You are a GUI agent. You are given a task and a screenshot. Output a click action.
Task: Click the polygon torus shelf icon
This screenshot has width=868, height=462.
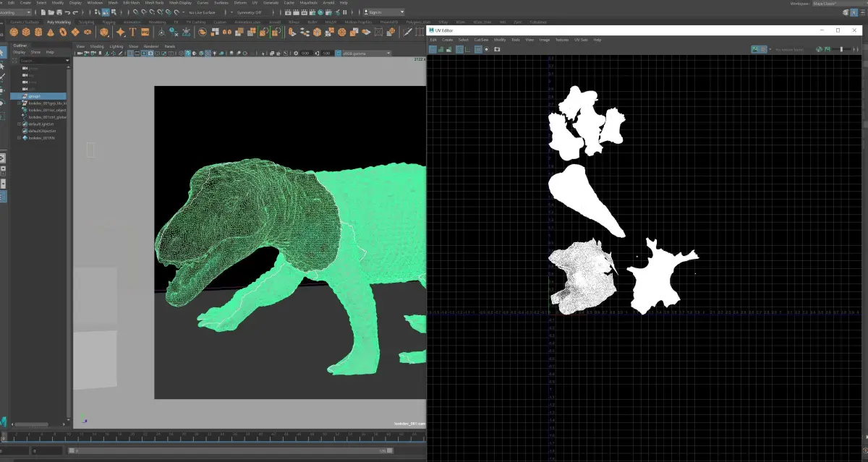pos(62,32)
